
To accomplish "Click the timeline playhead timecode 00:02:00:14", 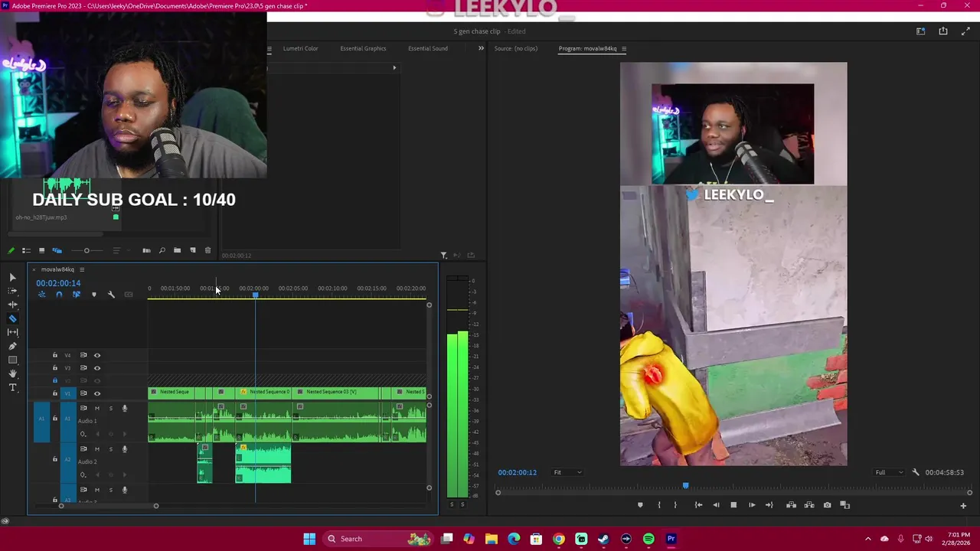I will click(x=58, y=283).
